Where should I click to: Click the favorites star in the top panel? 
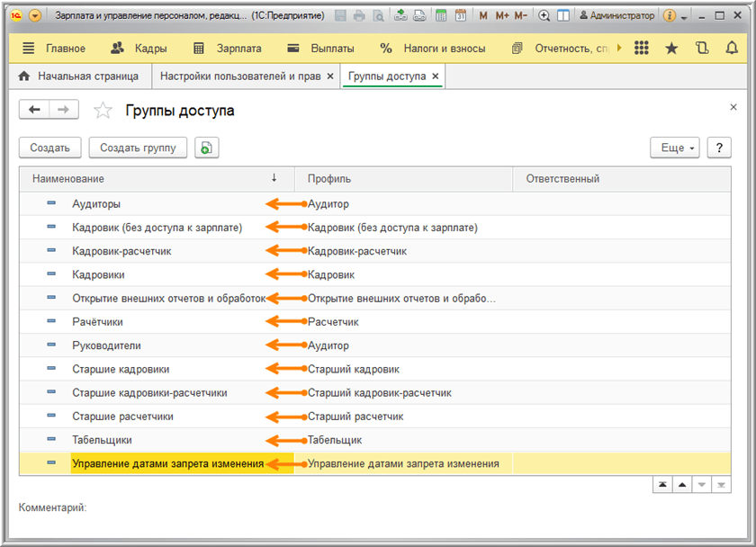click(671, 49)
